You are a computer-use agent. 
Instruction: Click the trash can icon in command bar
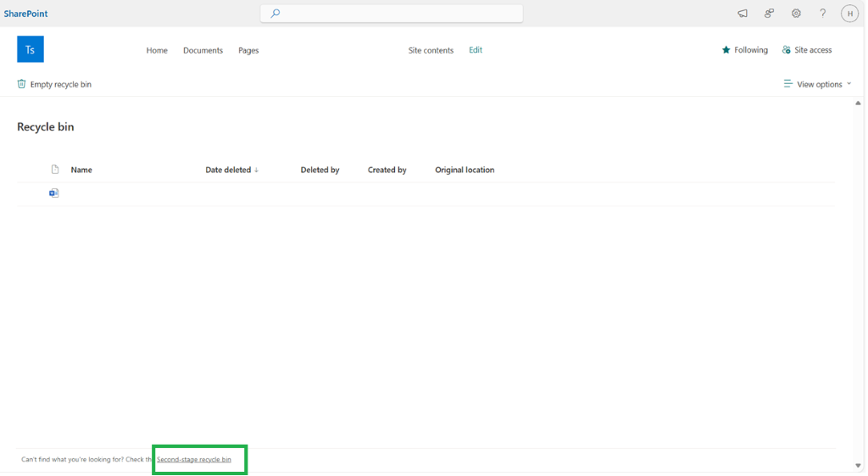pos(21,84)
